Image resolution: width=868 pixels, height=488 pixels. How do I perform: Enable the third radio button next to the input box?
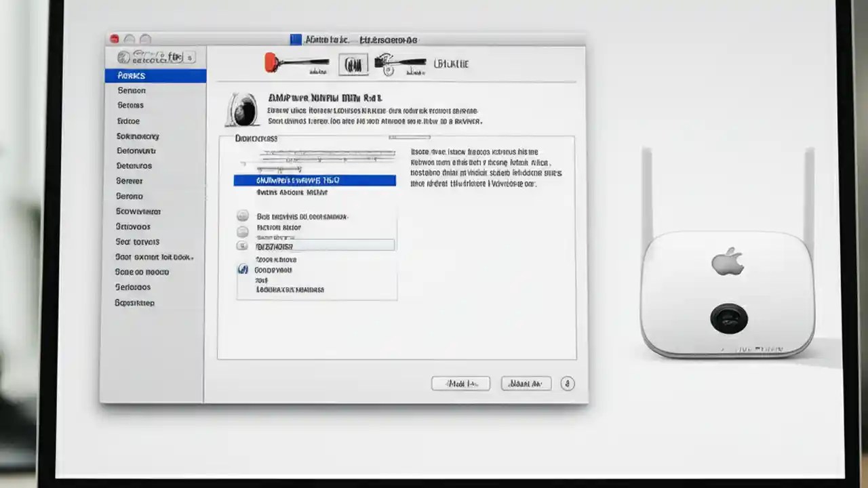click(242, 245)
